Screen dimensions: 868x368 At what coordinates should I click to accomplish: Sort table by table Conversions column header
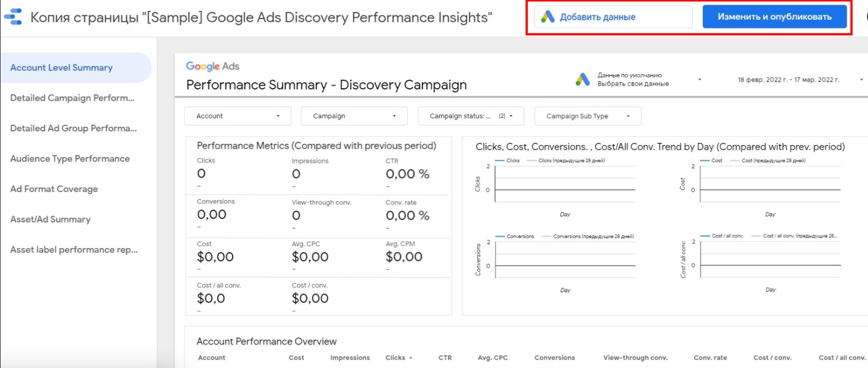554,358
